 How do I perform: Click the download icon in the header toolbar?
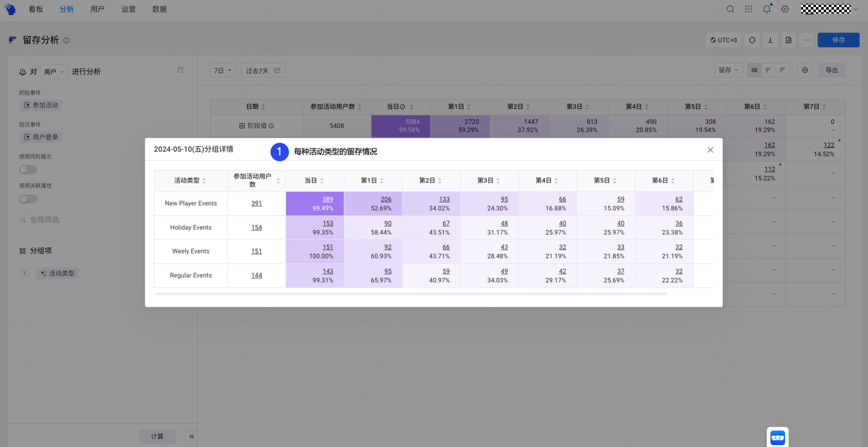pos(770,40)
